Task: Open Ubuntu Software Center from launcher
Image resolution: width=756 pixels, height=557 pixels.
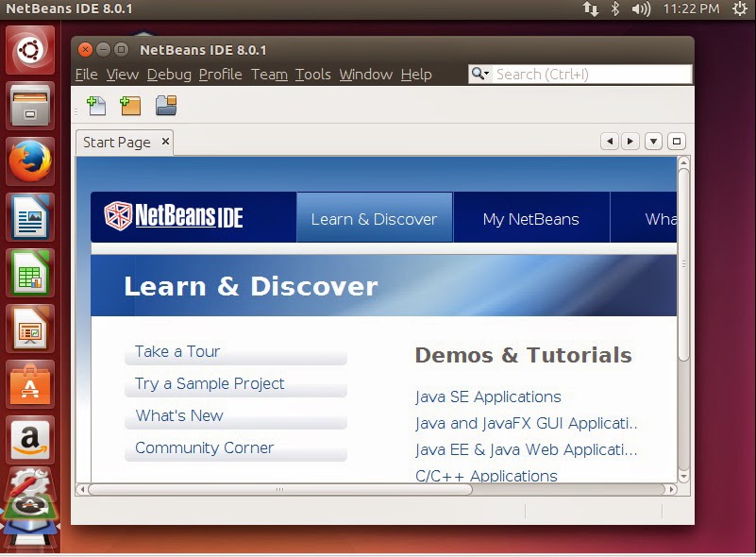Action: [30, 384]
